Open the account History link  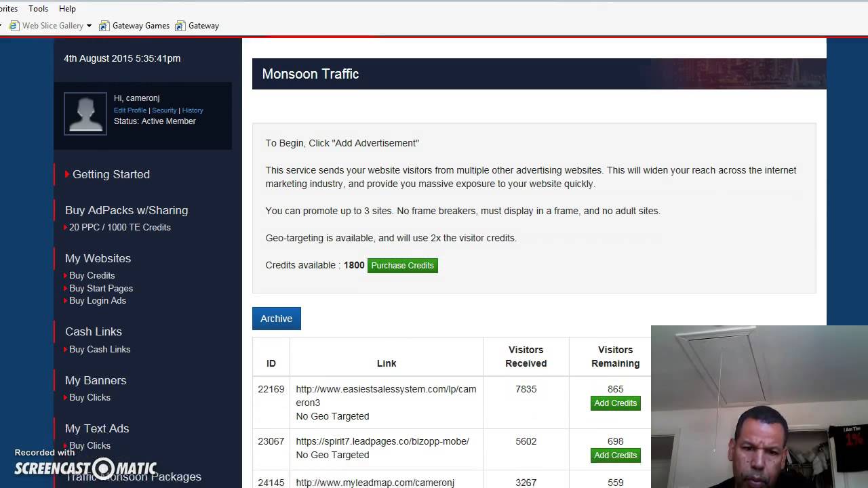coord(193,110)
